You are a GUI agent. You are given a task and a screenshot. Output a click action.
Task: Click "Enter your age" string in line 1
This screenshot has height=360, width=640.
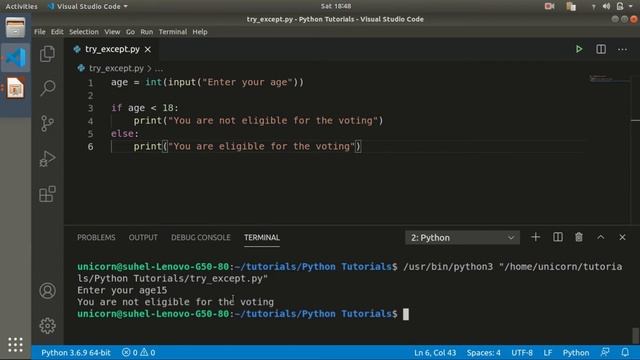247,82
